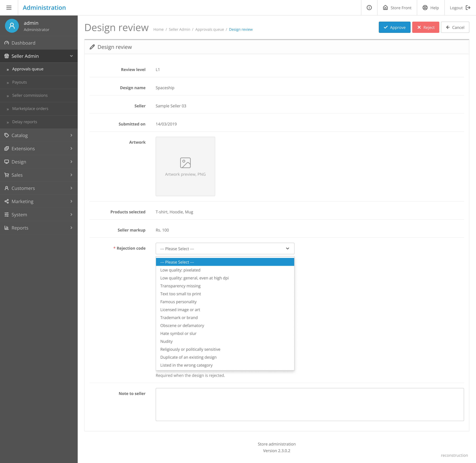476x463 pixels.
Task: Open Payouts in sidebar
Action: tap(39, 82)
